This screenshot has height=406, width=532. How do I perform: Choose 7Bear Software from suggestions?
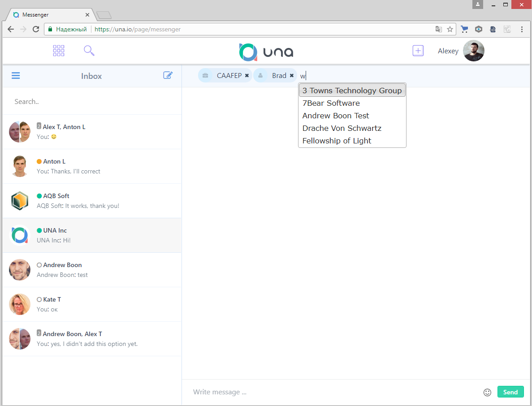[x=331, y=103]
